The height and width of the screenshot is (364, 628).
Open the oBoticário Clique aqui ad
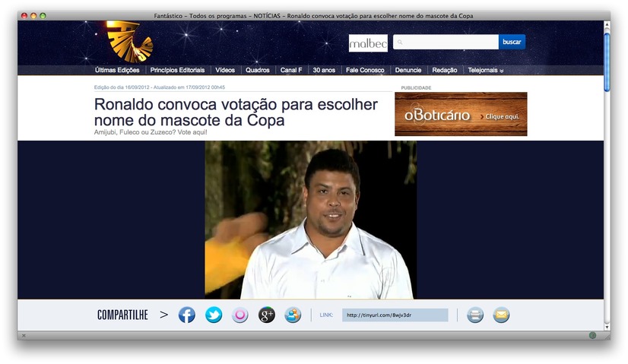pos(461,114)
